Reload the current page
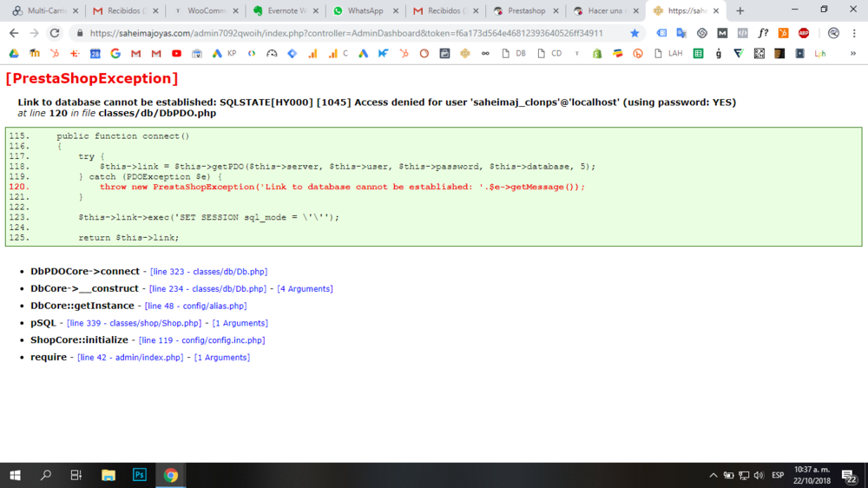This screenshot has height=488, width=868. [54, 33]
